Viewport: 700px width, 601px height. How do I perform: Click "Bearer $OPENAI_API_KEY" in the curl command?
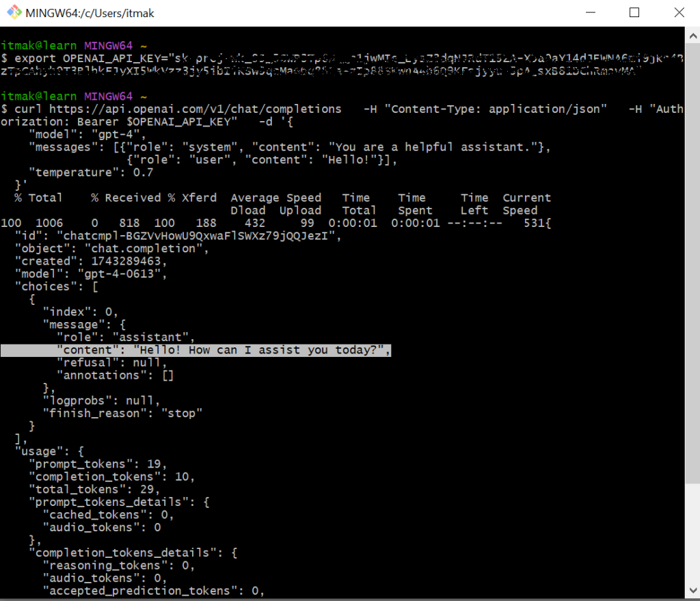tap(157, 122)
